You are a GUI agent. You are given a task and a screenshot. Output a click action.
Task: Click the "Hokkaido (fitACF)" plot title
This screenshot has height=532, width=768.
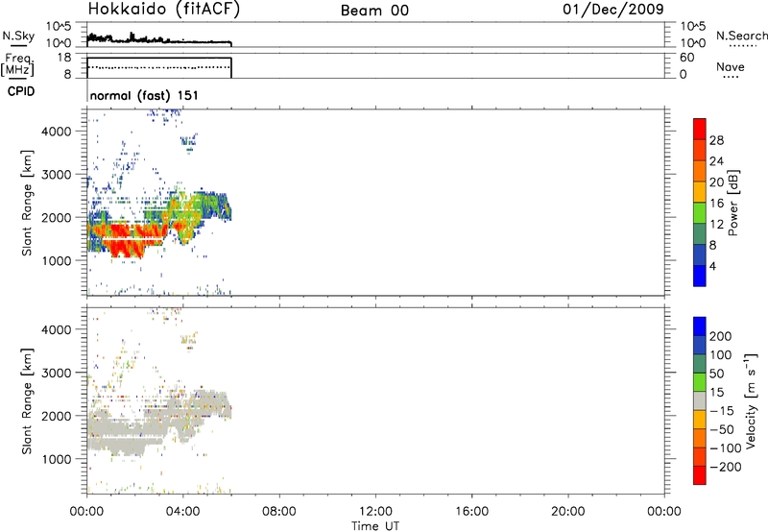[x=164, y=10]
